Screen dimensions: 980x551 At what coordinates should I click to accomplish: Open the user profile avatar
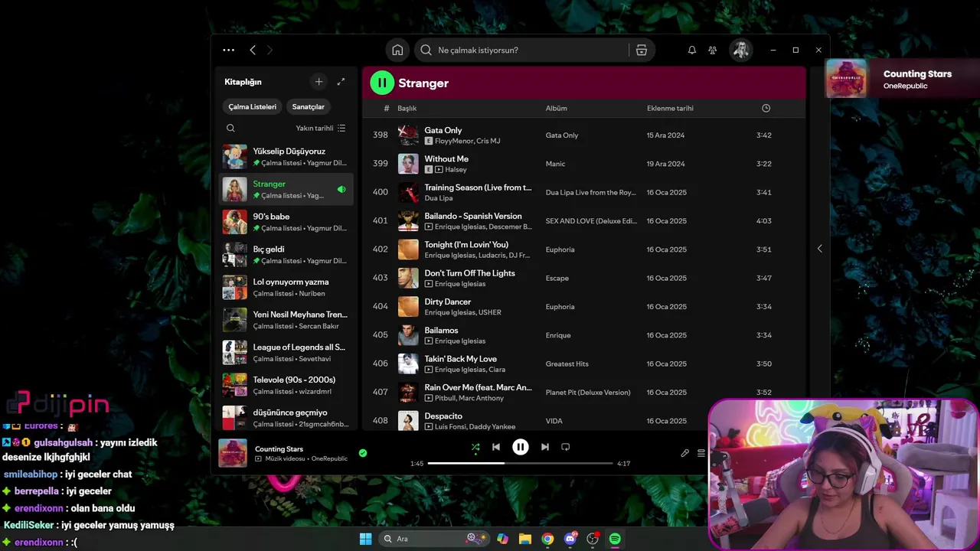(x=740, y=50)
